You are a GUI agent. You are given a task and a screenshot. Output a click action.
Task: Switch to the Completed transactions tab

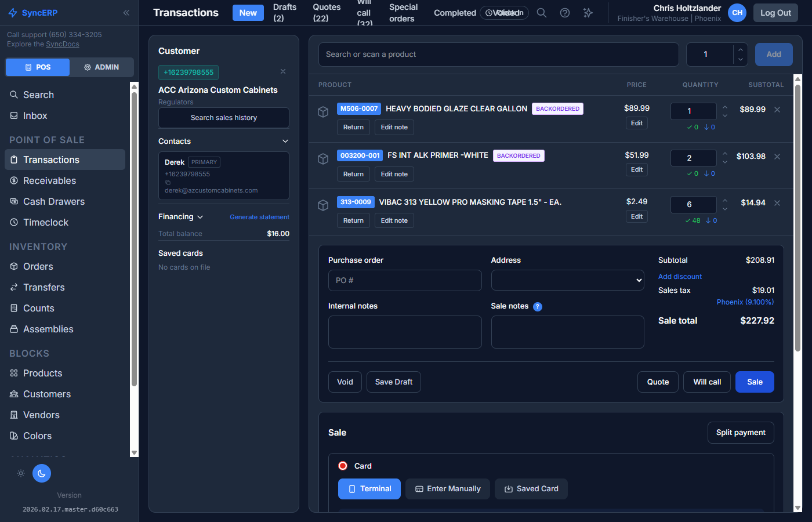click(x=455, y=12)
